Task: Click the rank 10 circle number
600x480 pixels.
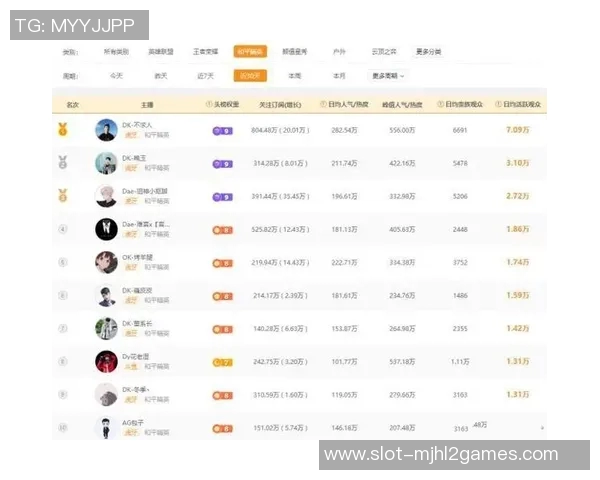Action: click(x=63, y=428)
